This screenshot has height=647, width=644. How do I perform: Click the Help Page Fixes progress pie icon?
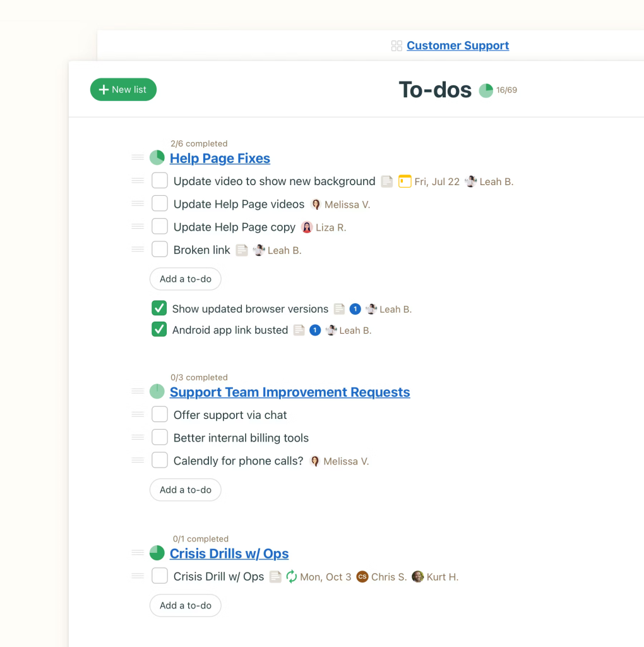point(157,158)
